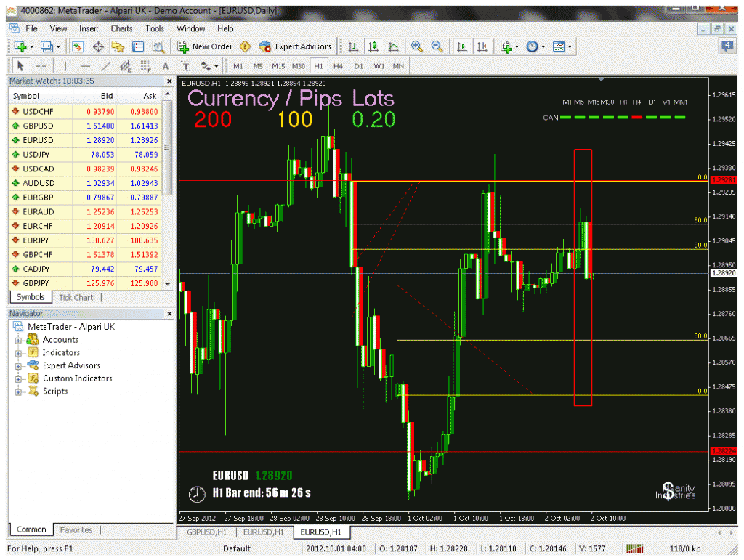
Task: Switch to Line Chart display
Action: tap(393, 46)
